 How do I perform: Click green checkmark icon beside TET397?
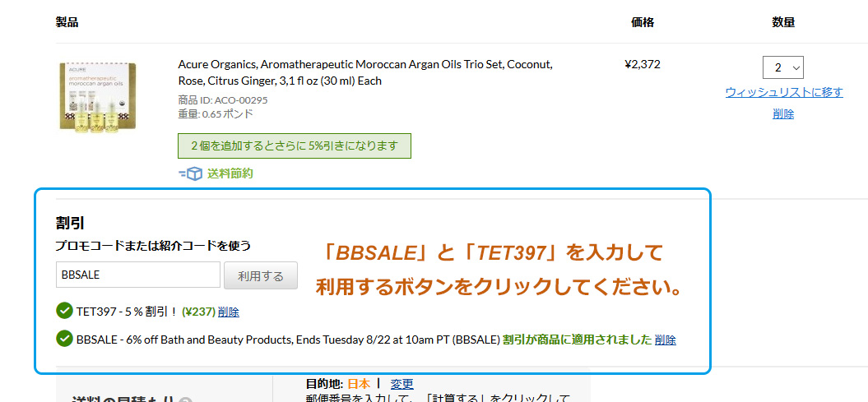(64, 311)
